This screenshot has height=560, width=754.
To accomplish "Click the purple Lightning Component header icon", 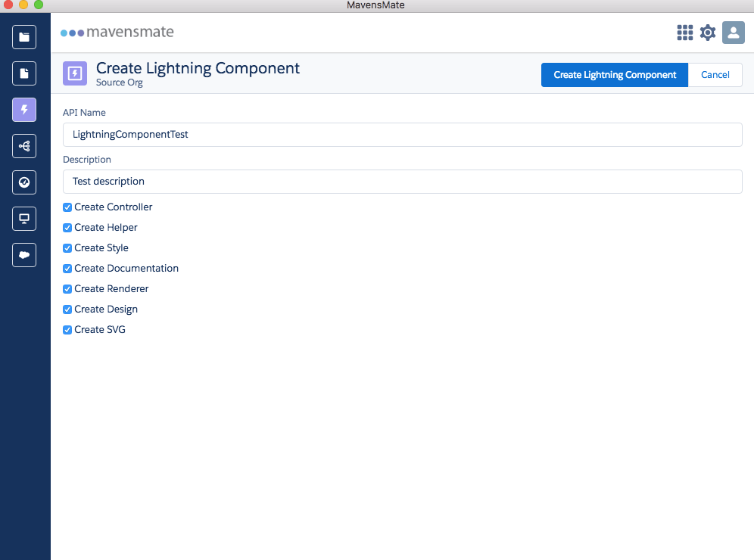I will (75, 73).
